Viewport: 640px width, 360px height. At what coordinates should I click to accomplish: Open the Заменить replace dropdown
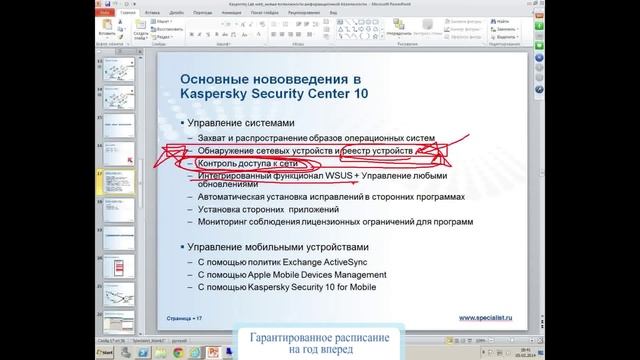click(504, 29)
